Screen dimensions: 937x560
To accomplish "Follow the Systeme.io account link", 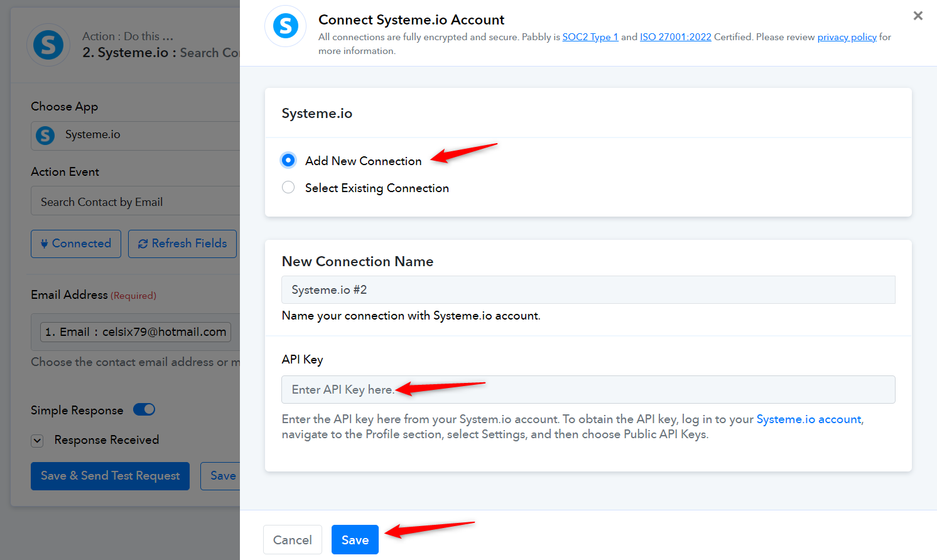I will coord(809,419).
